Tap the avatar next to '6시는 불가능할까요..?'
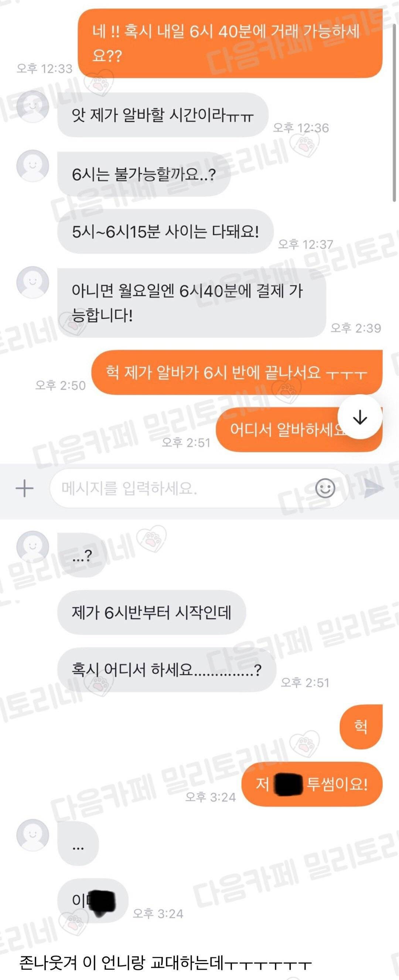Image resolution: width=399 pixels, height=980 pixels. click(x=33, y=166)
